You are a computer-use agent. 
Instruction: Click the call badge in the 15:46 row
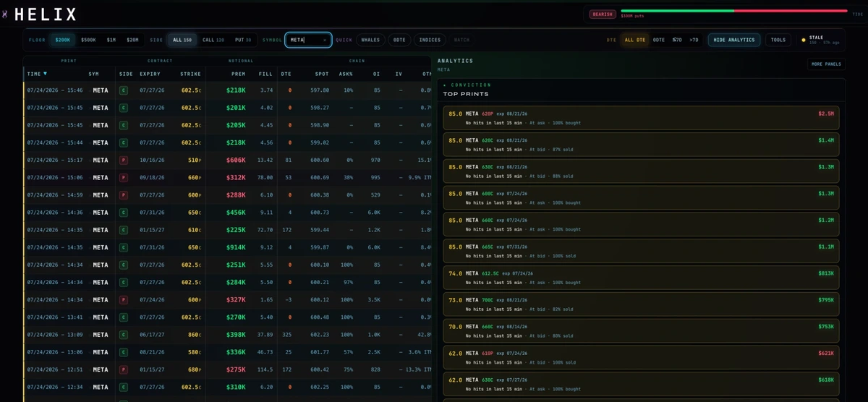click(x=124, y=90)
